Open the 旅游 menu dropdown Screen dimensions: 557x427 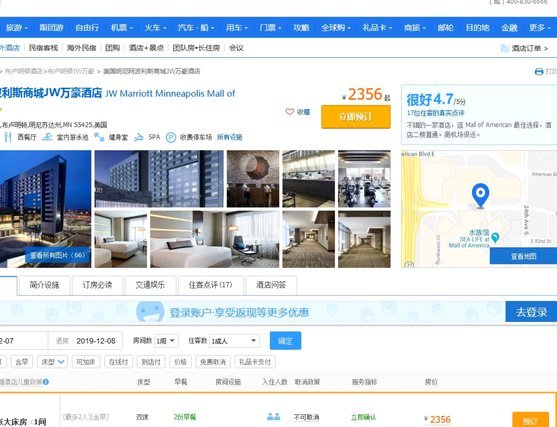17,28
